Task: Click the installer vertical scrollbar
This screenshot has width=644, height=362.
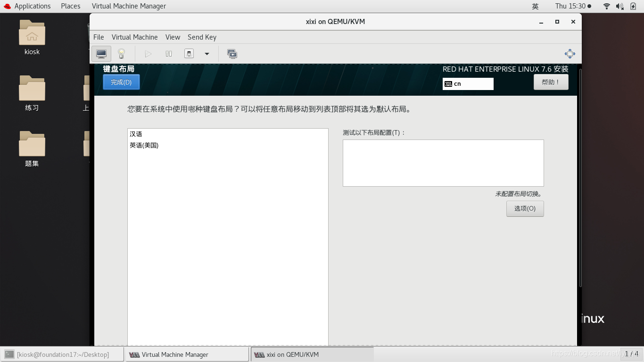Action: tap(580, 178)
